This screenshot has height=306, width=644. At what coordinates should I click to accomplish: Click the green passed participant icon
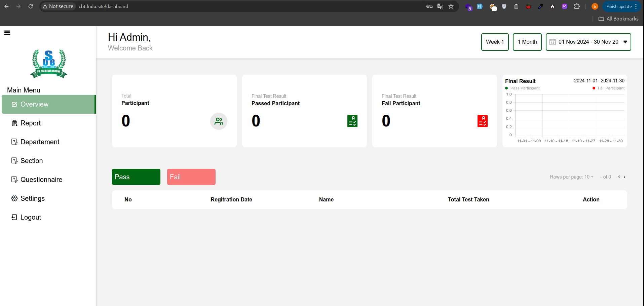pyautogui.click(x=352, y=121)
